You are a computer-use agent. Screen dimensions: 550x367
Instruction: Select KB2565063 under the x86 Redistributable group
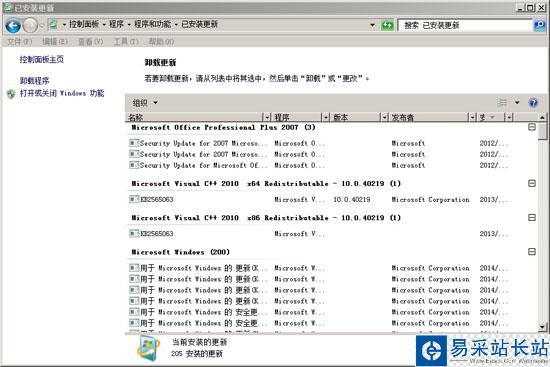pos(319,233)
